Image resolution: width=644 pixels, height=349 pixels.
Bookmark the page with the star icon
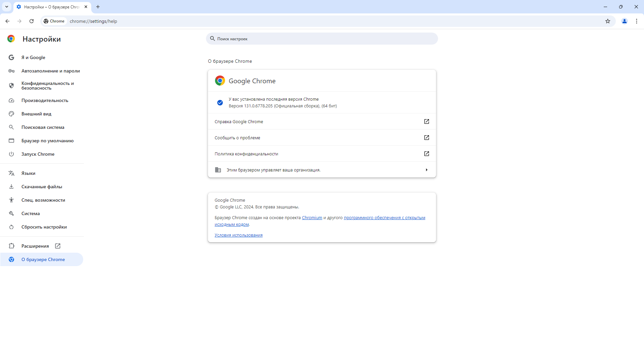pos(608,21)
